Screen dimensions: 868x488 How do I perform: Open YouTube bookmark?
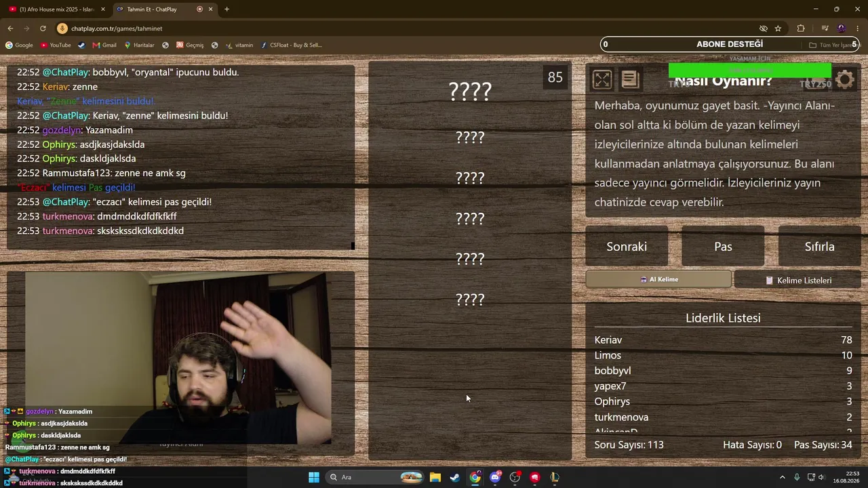coord(56,45)
